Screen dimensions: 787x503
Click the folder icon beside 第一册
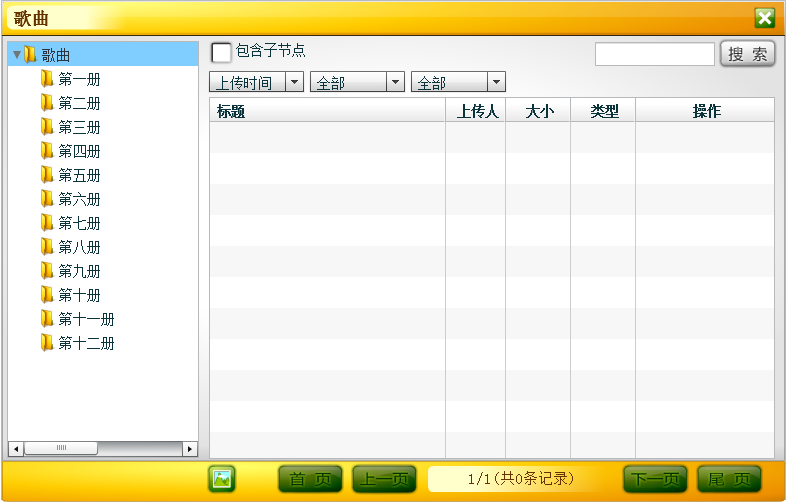46,79
